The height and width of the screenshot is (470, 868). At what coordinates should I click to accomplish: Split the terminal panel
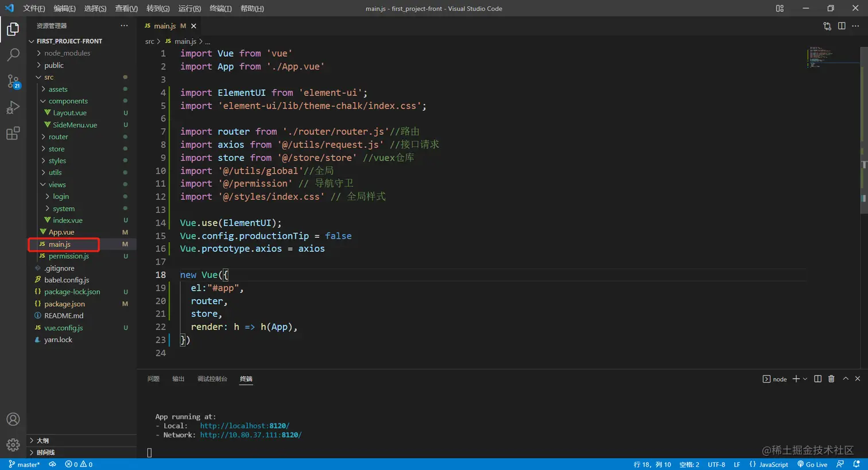pyautogui.click(x=817, y=379)
